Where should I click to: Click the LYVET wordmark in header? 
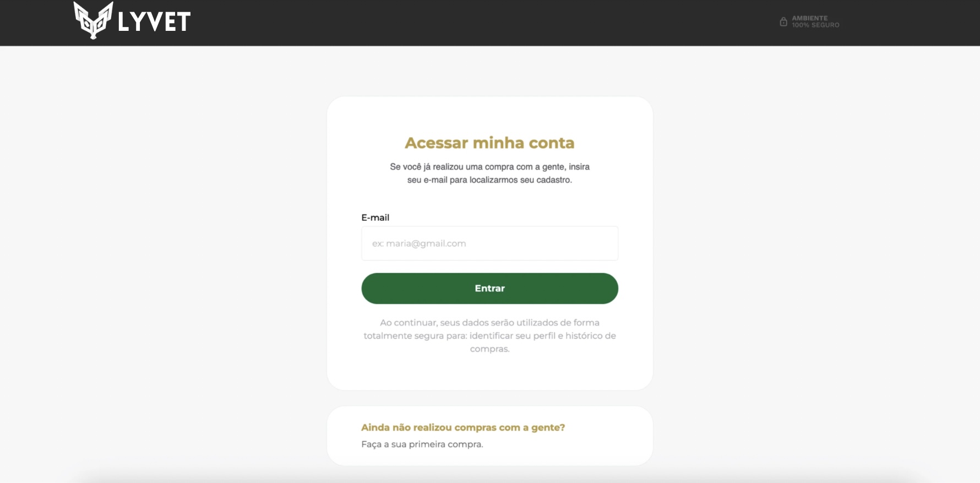pyautogui.click(x=154, y=22)
